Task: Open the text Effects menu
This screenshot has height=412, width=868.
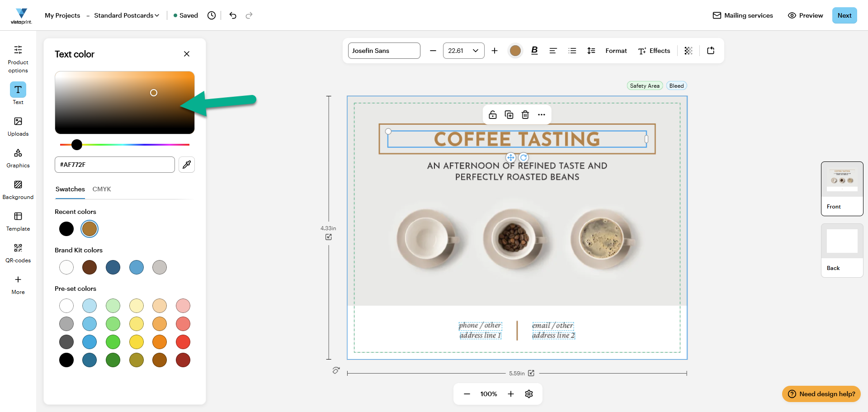Action: click(654, 51)
